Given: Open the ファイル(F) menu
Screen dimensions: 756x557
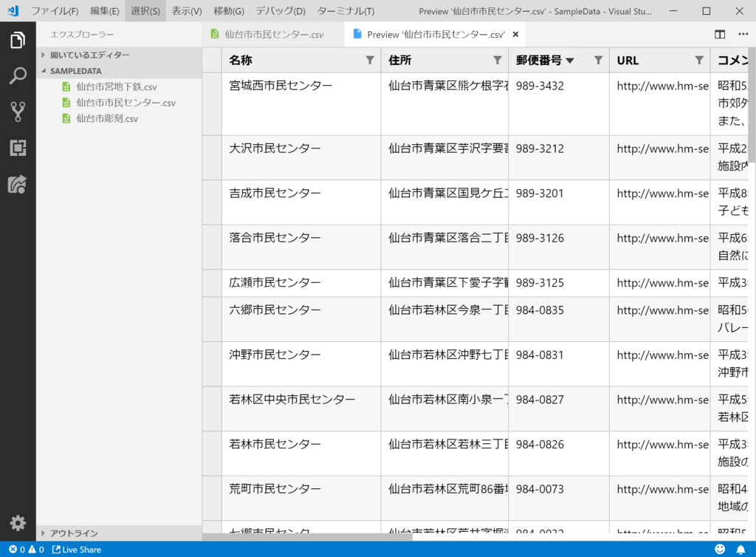Looking at the screenshot, I should click(55, 10).
